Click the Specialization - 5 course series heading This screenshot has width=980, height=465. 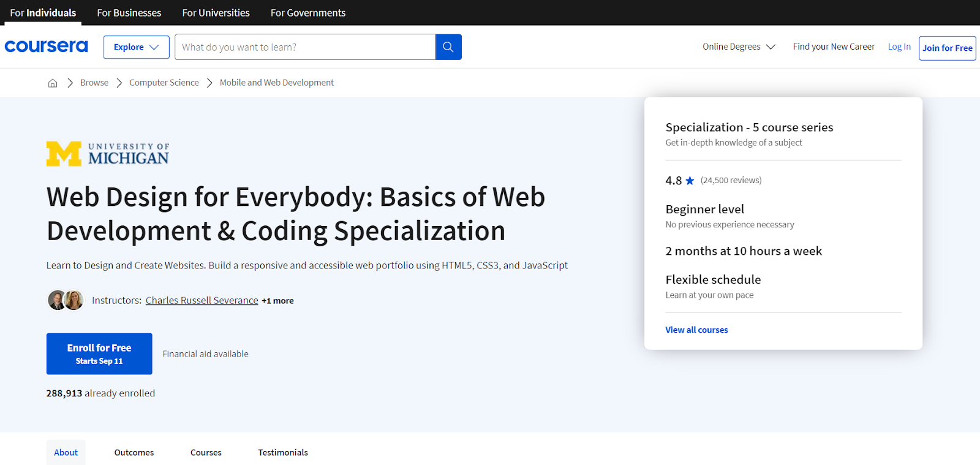tap(750, 127)
